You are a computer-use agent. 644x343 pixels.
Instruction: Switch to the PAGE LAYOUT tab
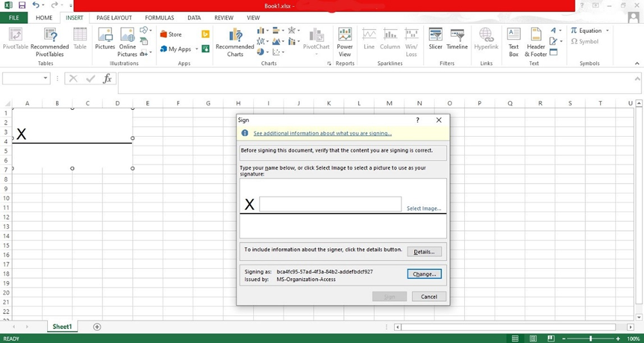coord(114,18)
